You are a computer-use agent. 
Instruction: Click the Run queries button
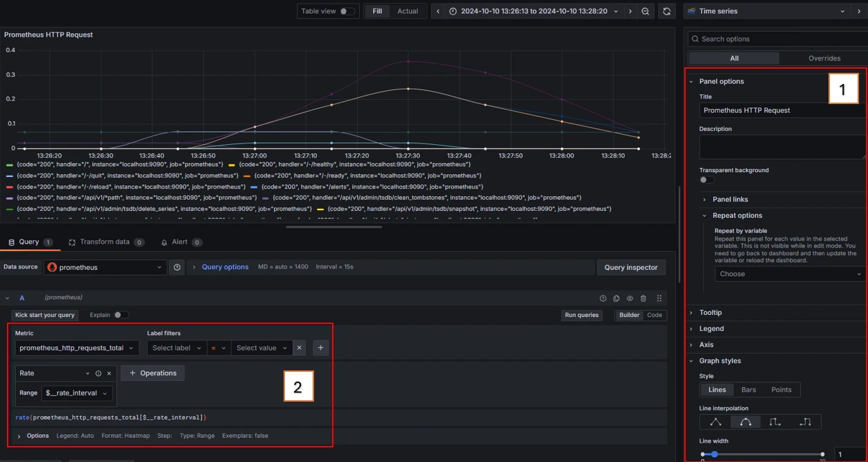pos(582,314)
